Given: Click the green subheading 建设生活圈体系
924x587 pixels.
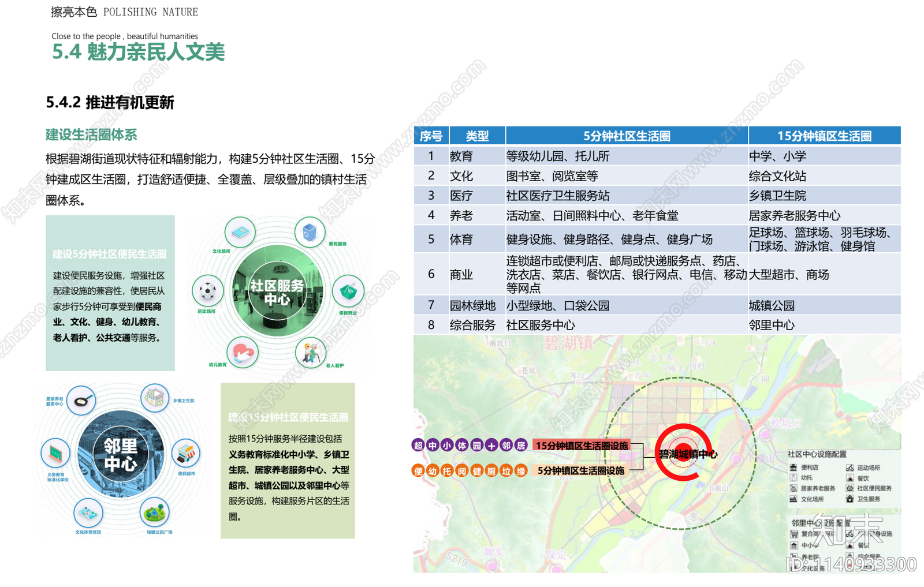Looking at the screenshot, I should pos(91,135).
